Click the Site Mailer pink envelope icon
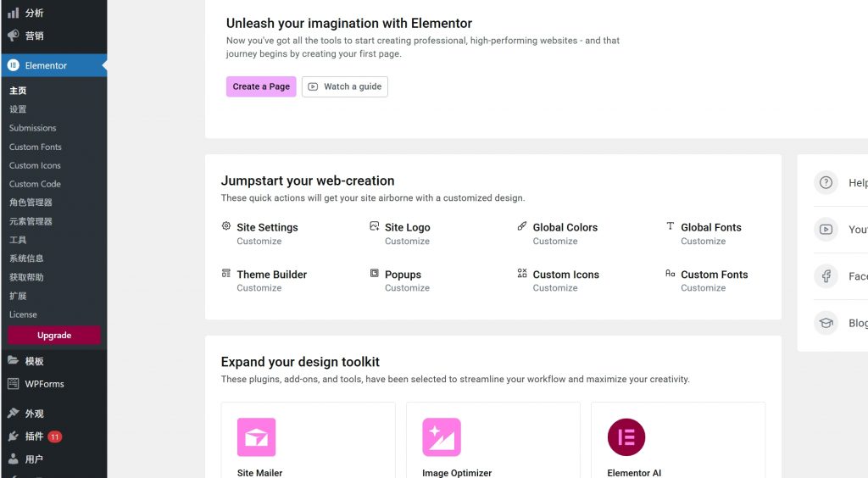Viewport: 868px width, 478px height. point(256,437)
